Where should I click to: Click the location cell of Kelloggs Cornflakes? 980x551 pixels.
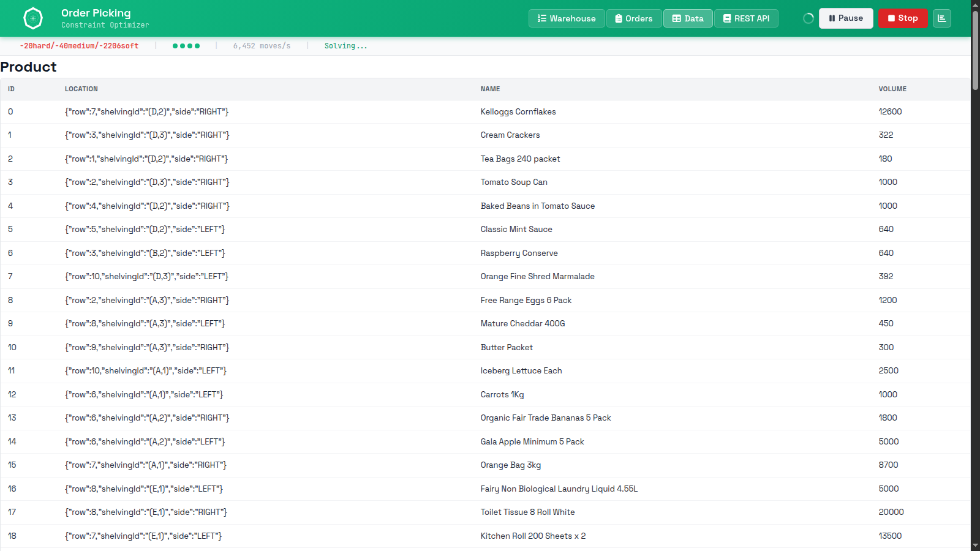147,111
